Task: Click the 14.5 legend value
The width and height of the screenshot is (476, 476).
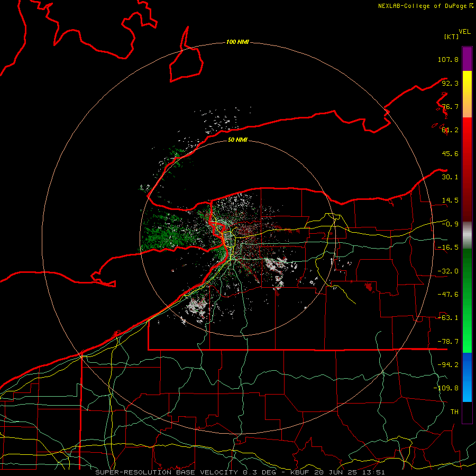Action: (x=450, y=200)
